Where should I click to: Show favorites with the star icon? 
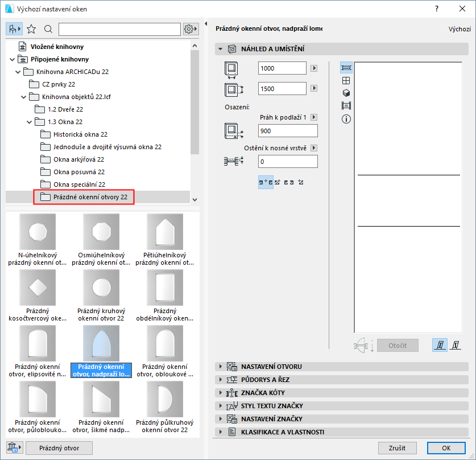[x=31, y=29]
